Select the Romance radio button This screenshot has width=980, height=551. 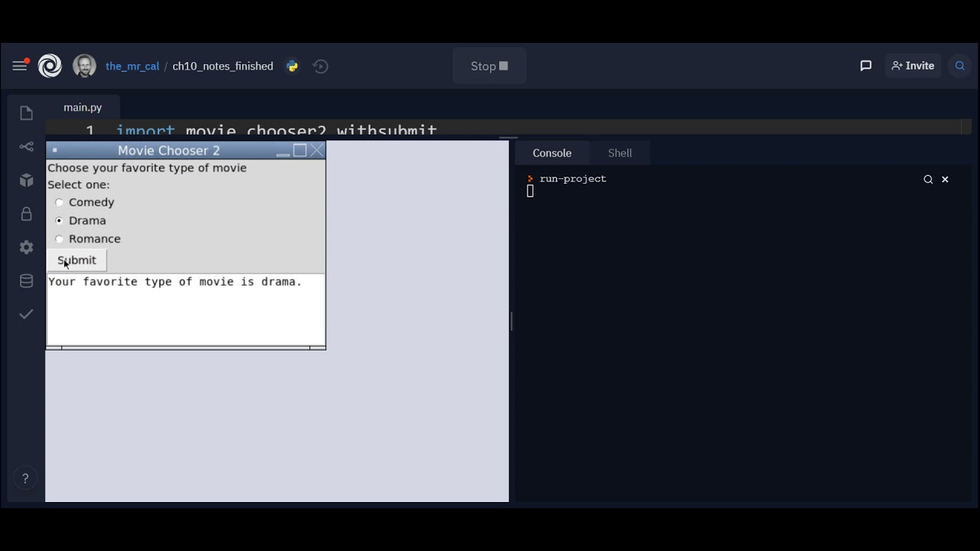[59, 239]
